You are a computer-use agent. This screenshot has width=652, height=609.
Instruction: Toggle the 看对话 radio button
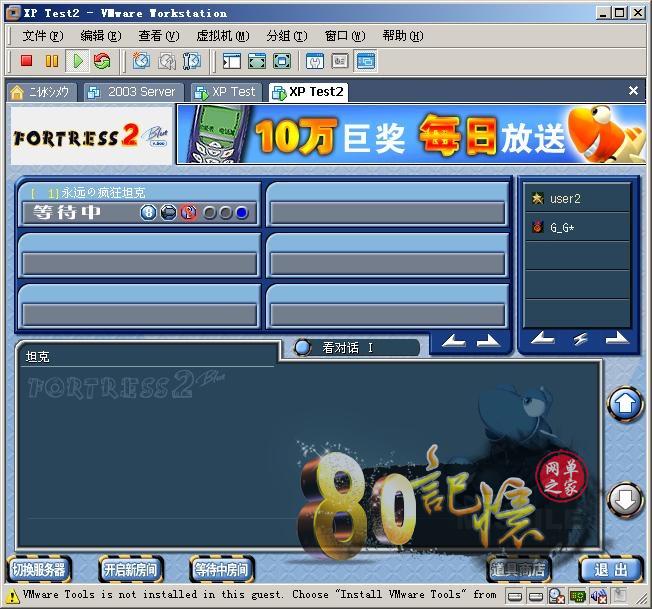pyautogui.click(x=303, y=348)
